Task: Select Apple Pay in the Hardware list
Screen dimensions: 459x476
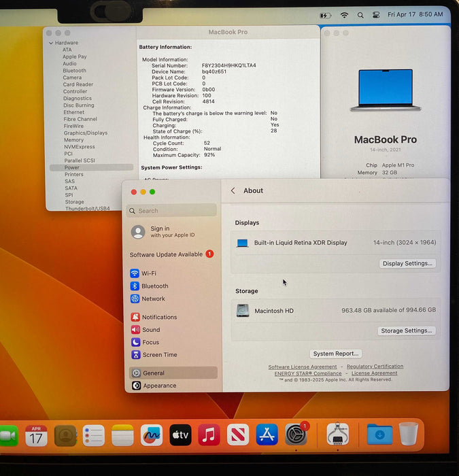Action: [75, 56]
